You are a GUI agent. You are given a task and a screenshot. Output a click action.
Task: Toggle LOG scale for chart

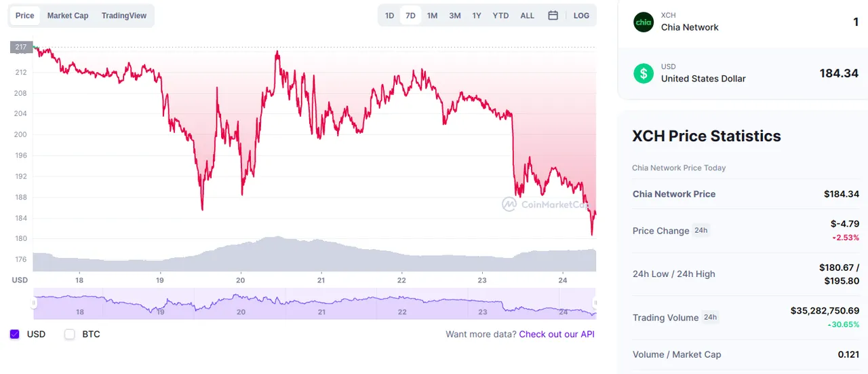click(x=581, y=16)
